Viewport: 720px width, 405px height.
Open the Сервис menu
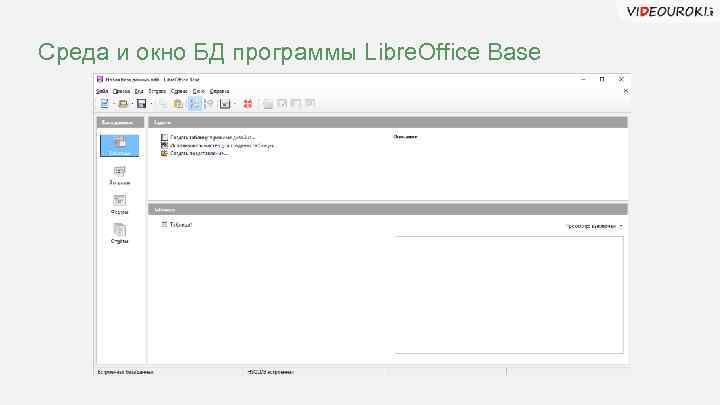(x=179, y=91)
